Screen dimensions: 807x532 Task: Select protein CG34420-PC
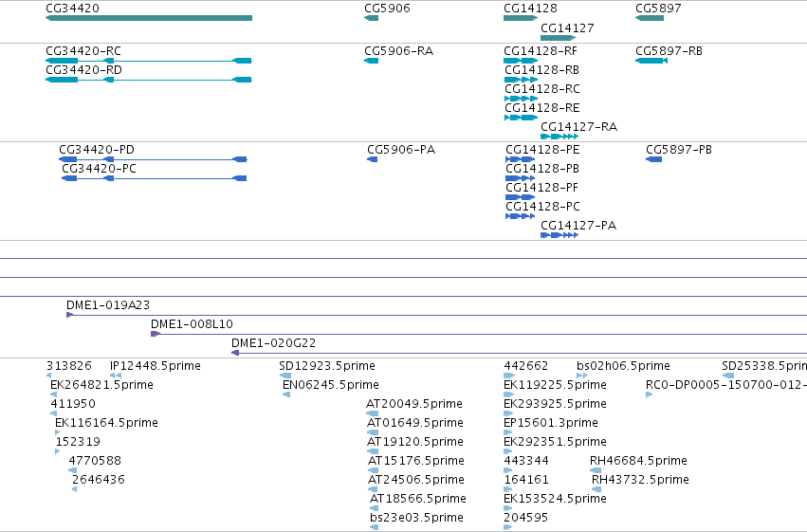click(x=99, y=169)
